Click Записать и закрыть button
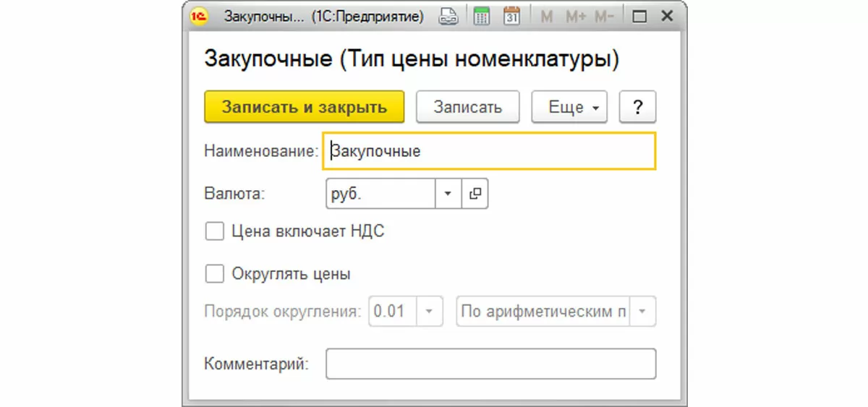 (304, 107)
